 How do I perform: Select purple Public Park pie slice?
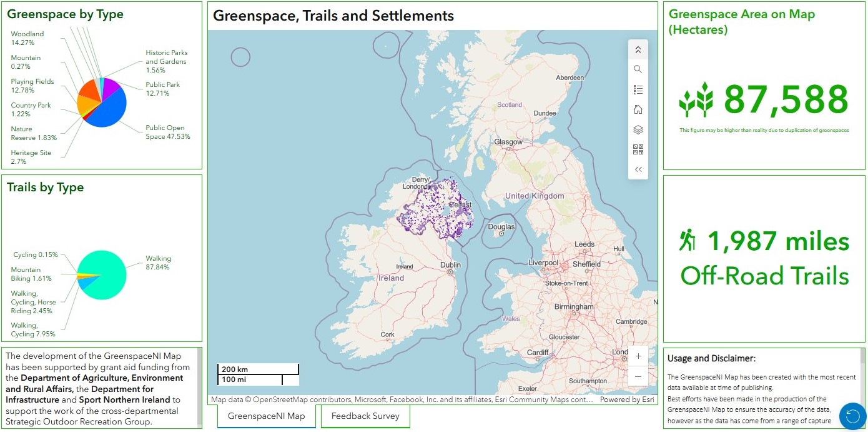(x=112, y=86)
